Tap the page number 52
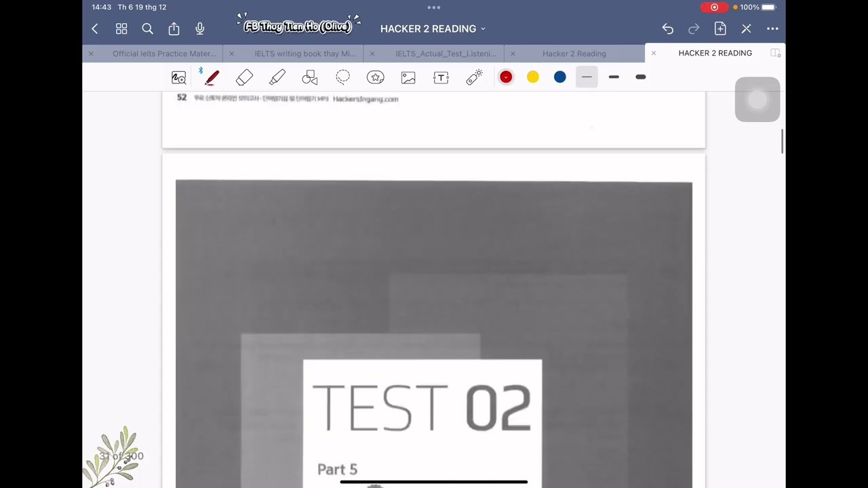The image size is (868, 488). [x=182, y=98]
